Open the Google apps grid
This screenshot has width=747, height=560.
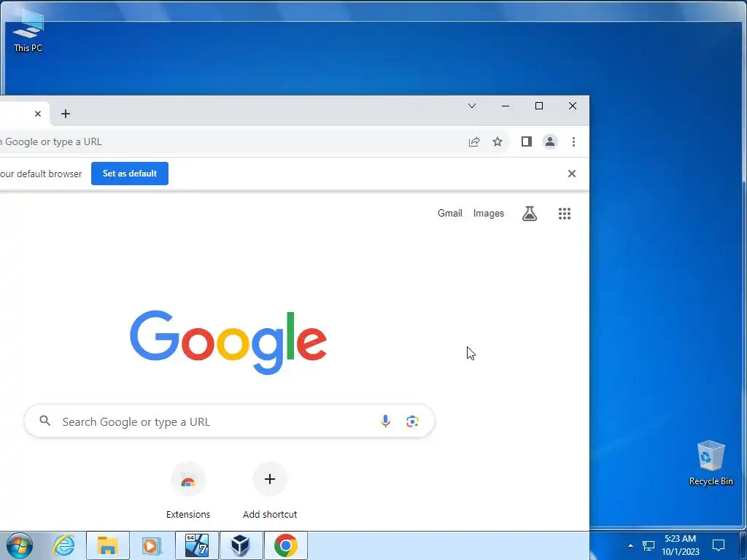pyautogui.click(x=565, y=214)
